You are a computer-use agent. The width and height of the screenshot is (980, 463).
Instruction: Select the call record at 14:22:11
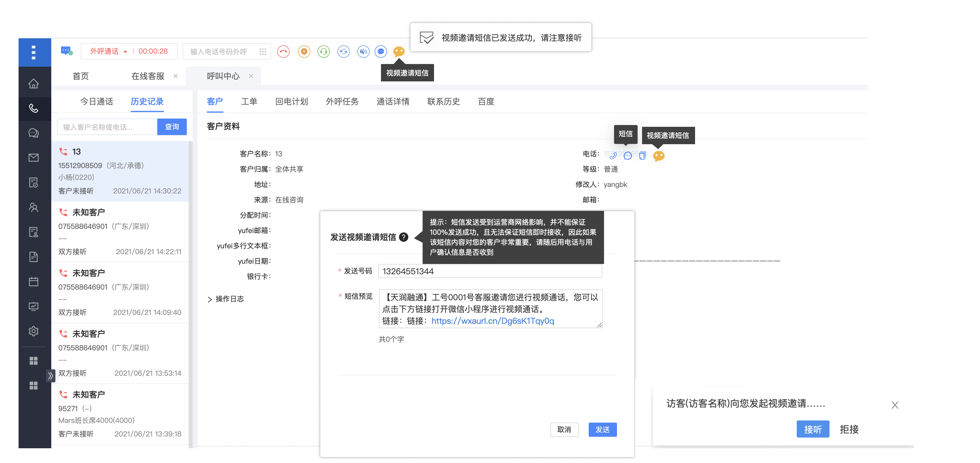click(x=120, y=232)
